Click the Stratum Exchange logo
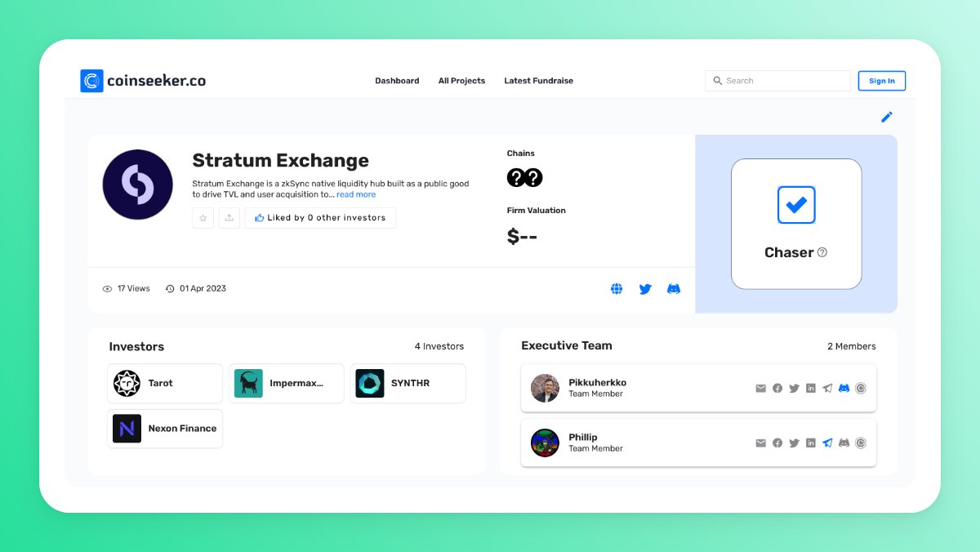 (137, 185)
